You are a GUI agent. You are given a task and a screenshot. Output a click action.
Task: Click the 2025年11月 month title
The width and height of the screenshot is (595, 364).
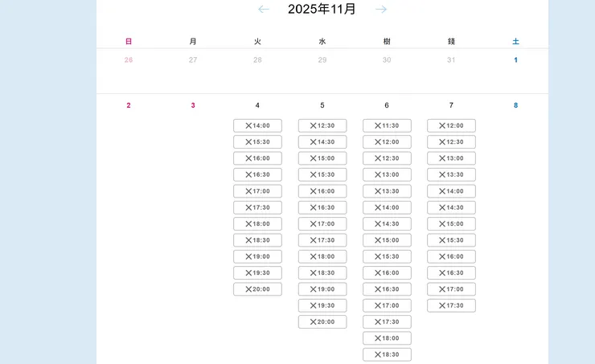tap(322, 10)
